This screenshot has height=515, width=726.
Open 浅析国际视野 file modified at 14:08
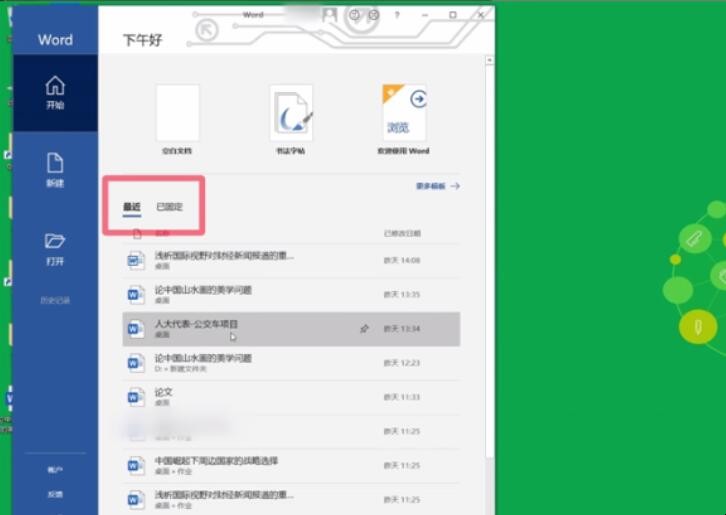(291, 260)
